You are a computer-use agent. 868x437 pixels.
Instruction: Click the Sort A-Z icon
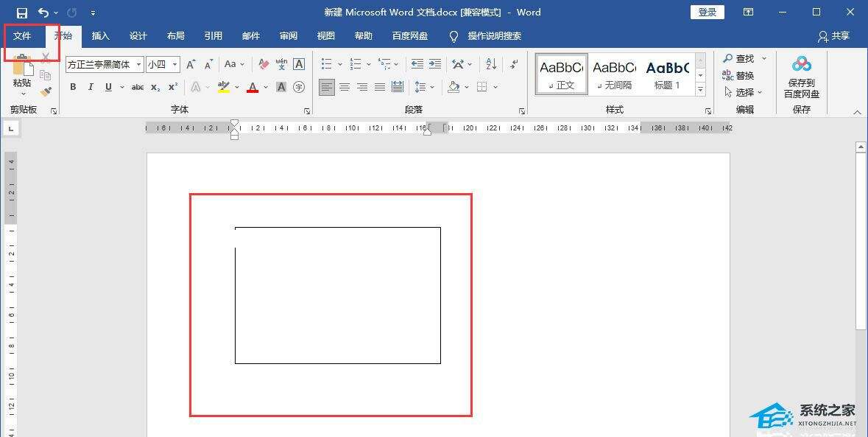pyautogui.click(x=491, y=65)
